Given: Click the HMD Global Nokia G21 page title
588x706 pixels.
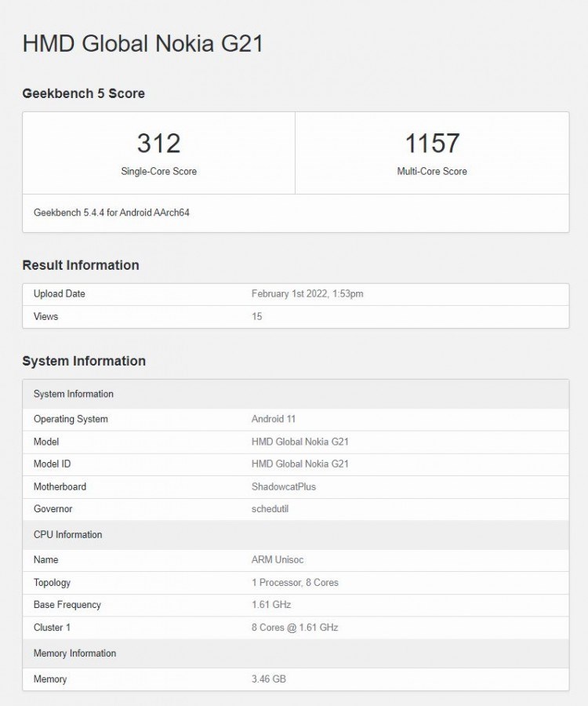Looking at the screenshot, I should coord(143,44).
